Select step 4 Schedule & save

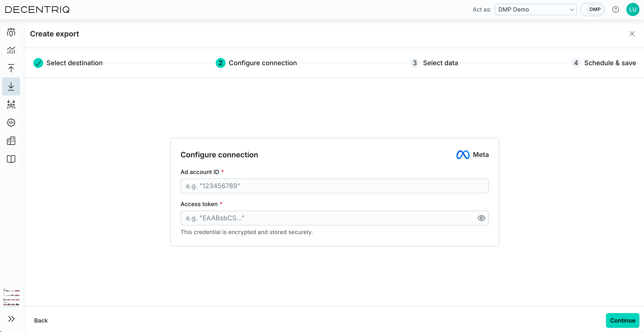tap(603, 63)
